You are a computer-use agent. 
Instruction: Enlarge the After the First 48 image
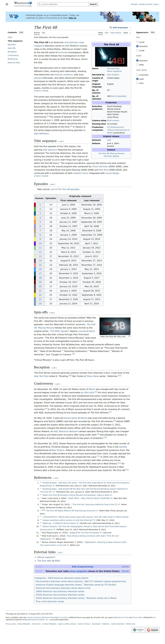[129, 336]
